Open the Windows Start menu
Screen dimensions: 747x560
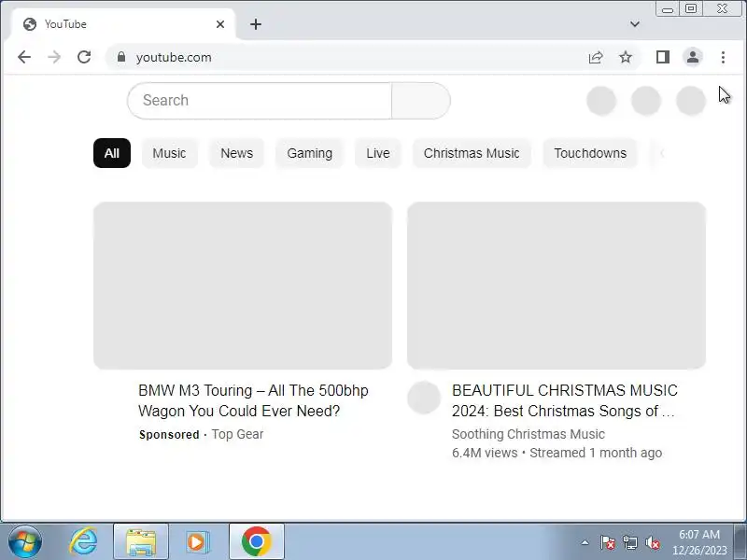(25, 542)
